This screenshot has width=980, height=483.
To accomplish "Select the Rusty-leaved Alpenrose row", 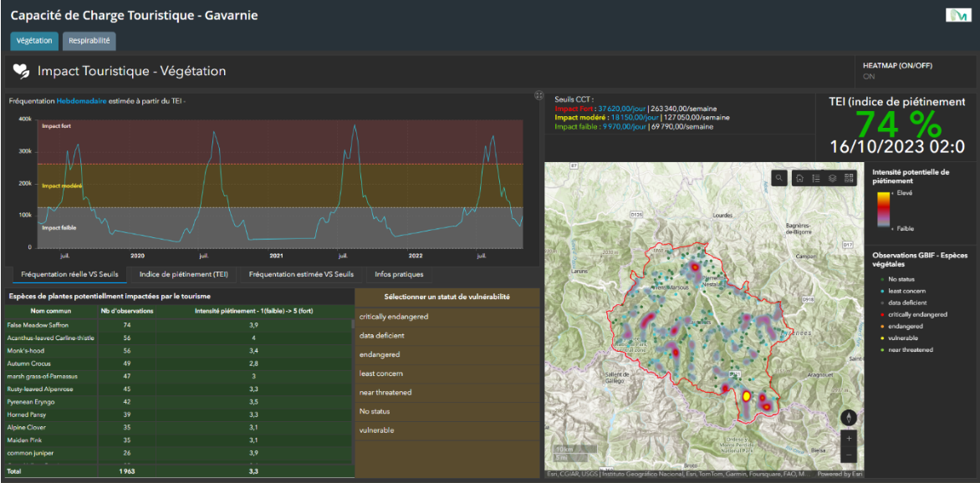I will click(x=177, y=389).
